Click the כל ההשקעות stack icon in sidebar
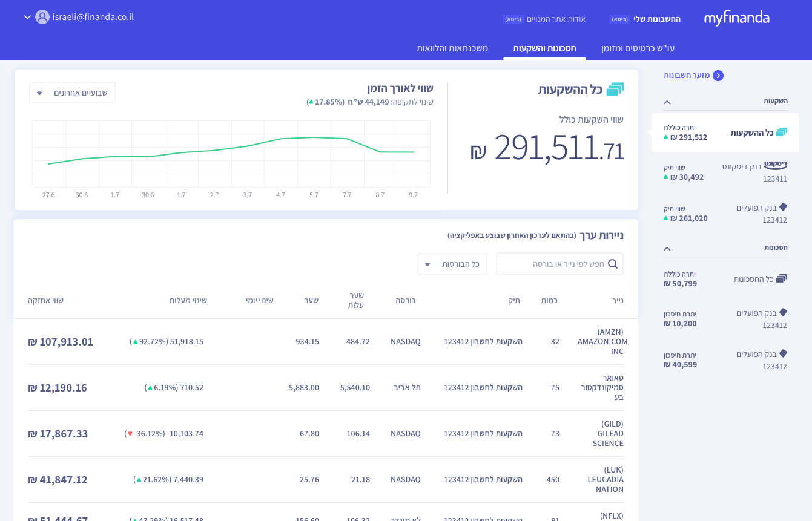This screenshot has width=812, height=521. [x=782, y=133]
